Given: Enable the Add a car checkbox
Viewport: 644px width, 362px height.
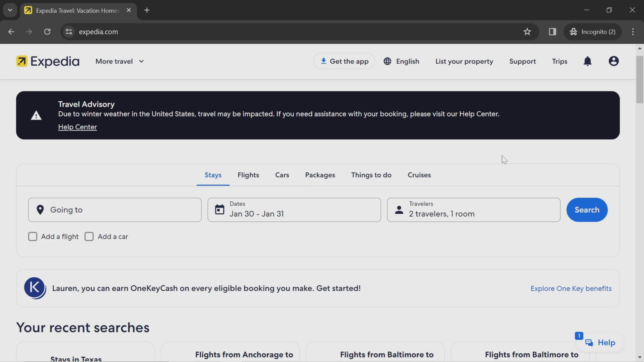Looking at the screenshot, I should tap(89, 236).
